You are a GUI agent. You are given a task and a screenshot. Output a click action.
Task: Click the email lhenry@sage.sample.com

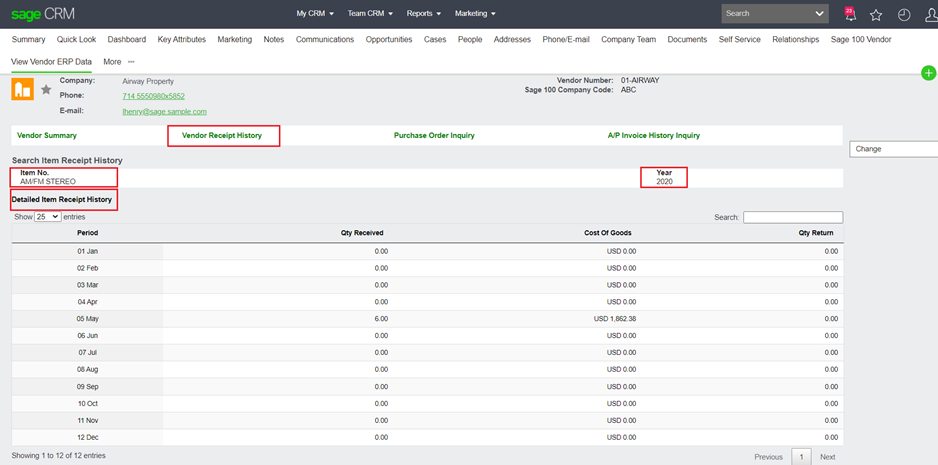tap(165, 111)
